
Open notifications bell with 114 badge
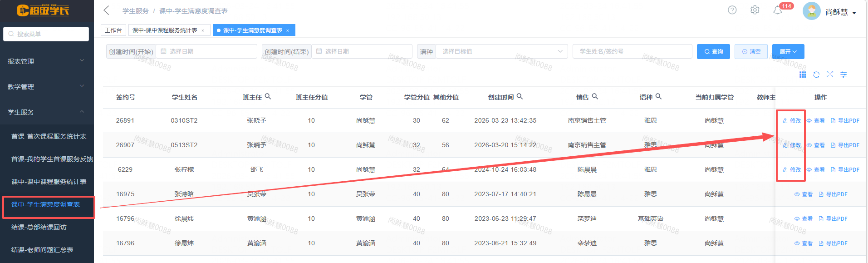pos(778,10)
